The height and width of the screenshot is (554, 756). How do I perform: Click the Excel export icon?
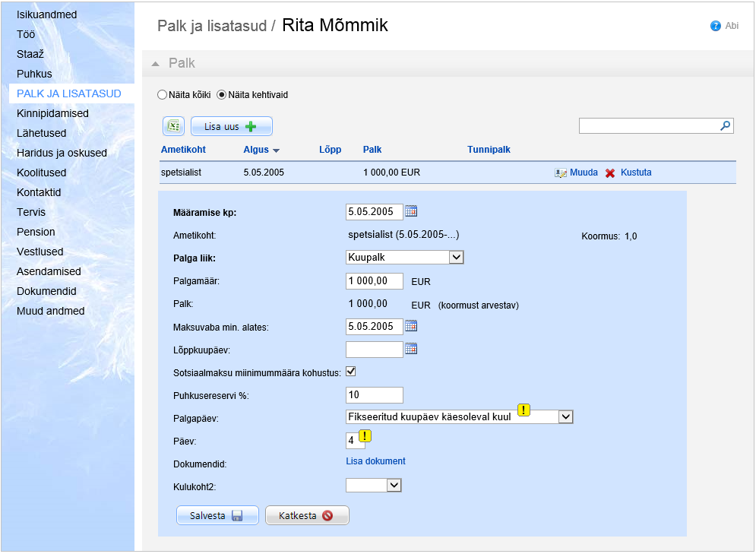173,126
